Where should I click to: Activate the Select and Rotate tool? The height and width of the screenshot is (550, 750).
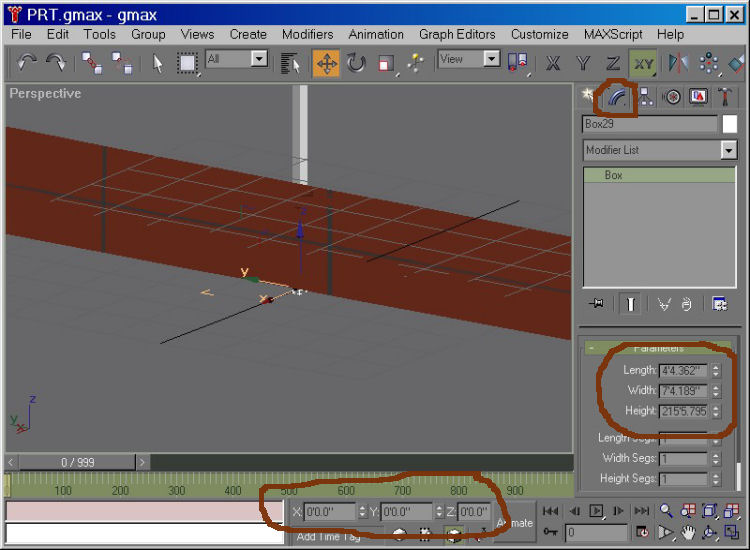(x=356, y=63)
